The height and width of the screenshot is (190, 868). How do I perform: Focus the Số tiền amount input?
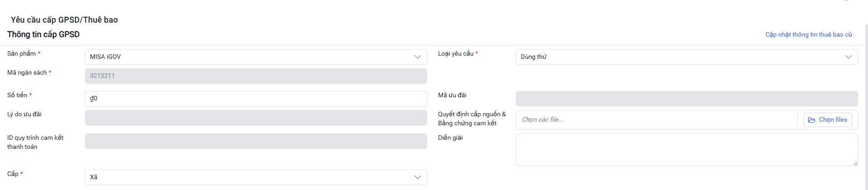point(256,99)
